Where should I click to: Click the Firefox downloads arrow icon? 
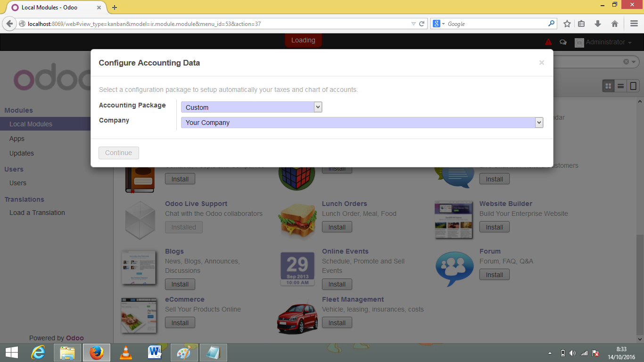(x=598, y=23)
